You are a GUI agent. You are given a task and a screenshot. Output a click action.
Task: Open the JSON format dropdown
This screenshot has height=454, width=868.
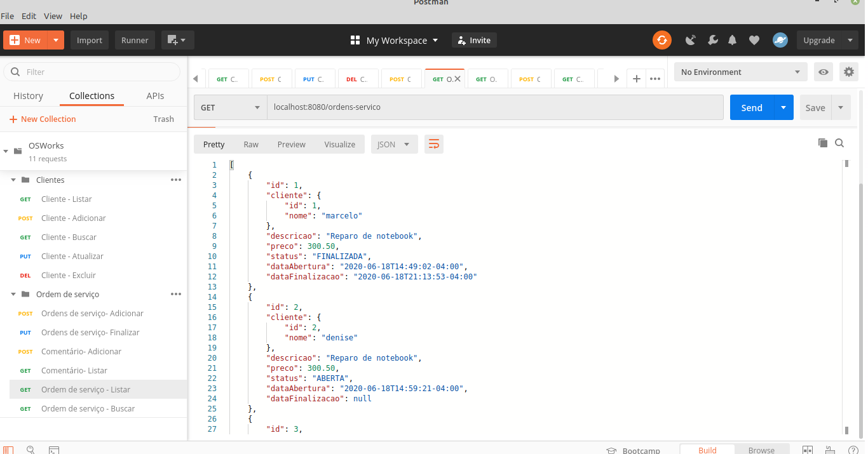(395, 144)
